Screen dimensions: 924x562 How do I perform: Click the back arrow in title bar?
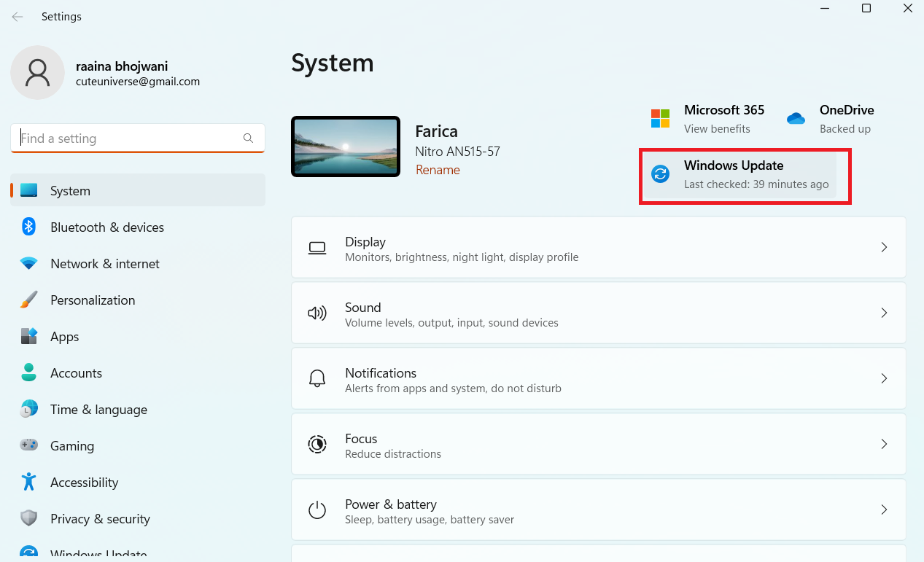pos(18,17)
